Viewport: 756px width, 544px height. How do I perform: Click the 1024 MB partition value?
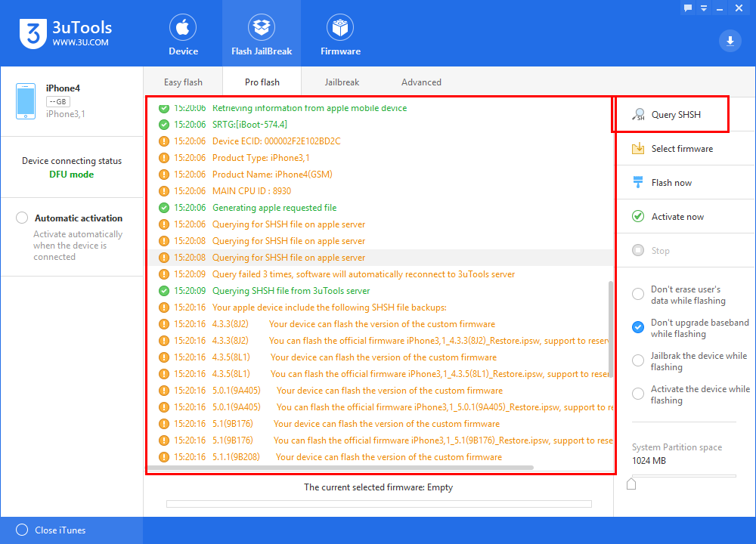click(649, 461)
